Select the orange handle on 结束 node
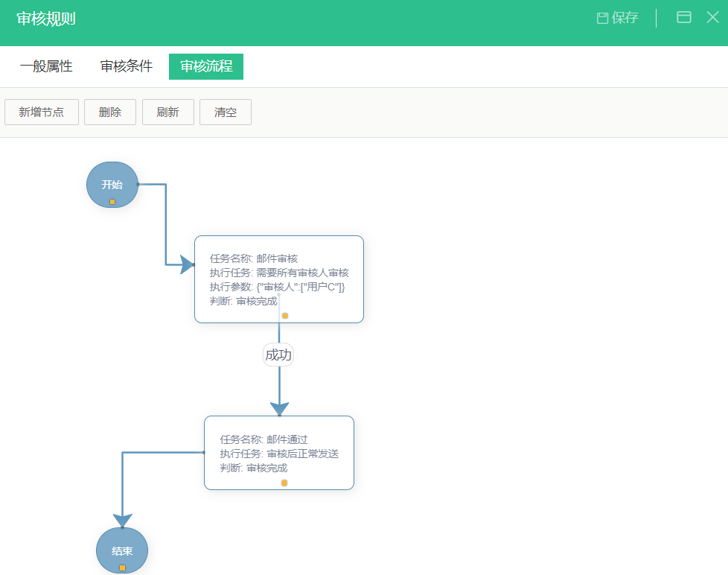The image size is (728, 575). tap(122, 568)
